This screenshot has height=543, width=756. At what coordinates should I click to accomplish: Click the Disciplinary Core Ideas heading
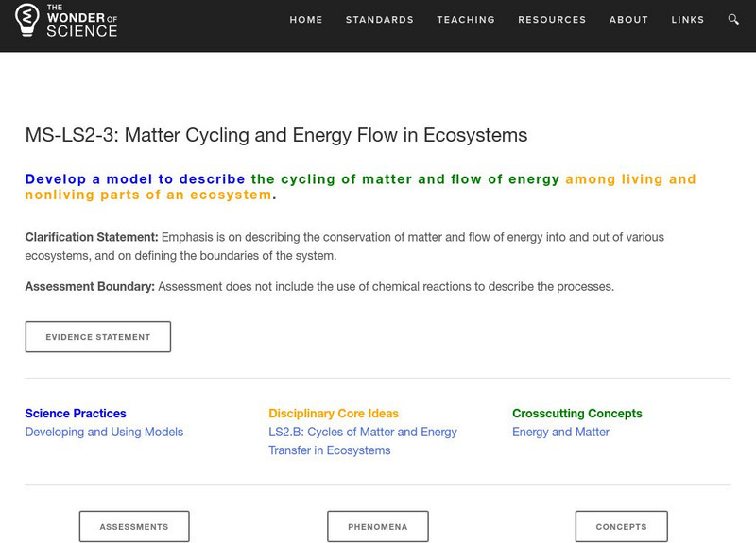[334, 414]
